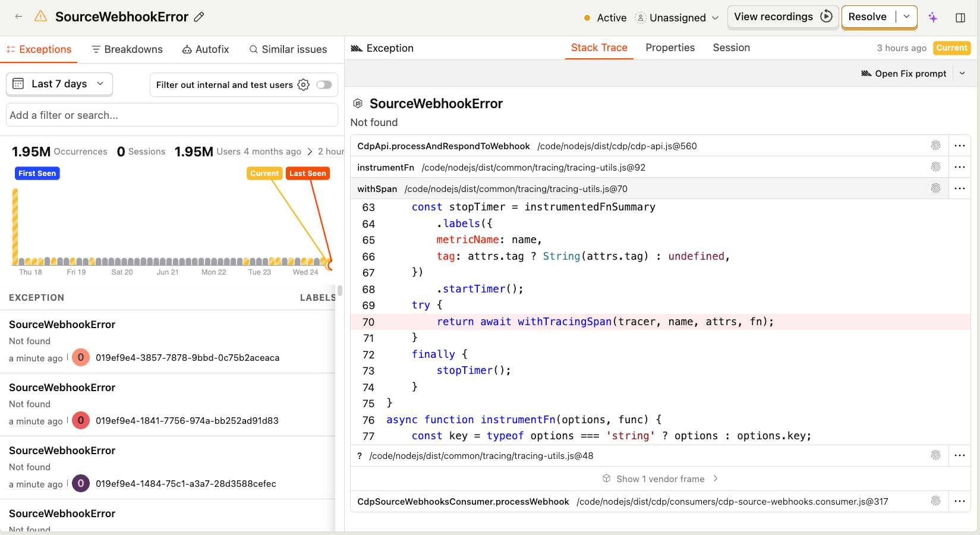The height and width of the screenshot is (535, 980).
Task: Click the exception list scrollbar
Action: click(340, 291)
